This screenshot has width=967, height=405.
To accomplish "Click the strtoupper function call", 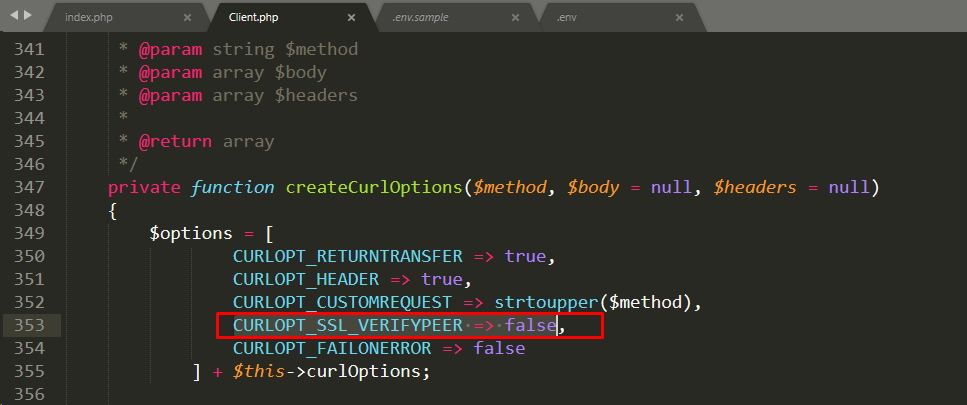I will [x=546, y=302].
